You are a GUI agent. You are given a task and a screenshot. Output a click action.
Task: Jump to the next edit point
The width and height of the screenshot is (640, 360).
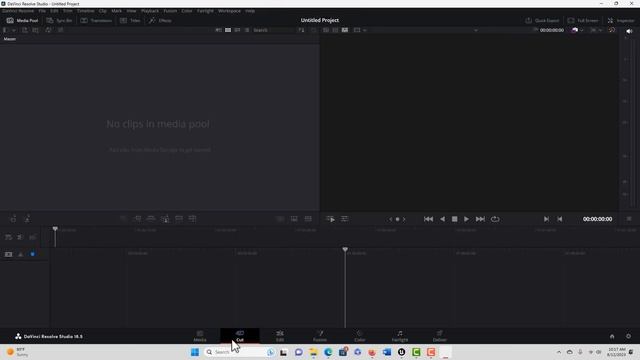[x=546, y=219]
